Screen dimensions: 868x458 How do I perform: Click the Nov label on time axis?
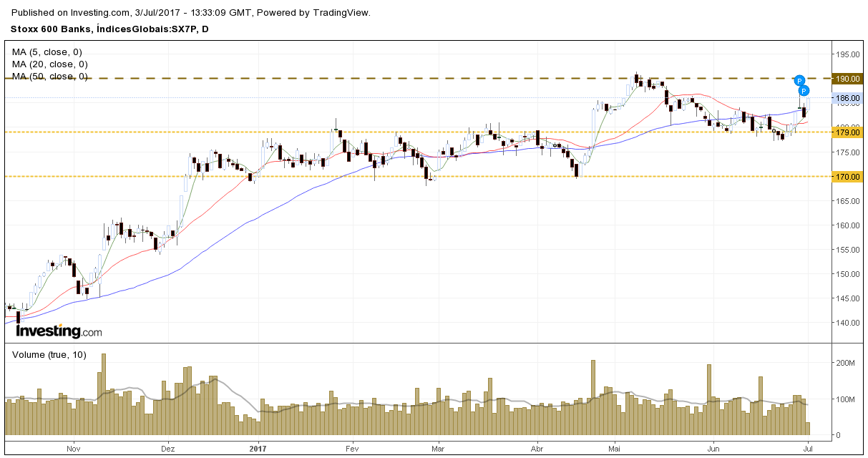[x=73, y=449]
